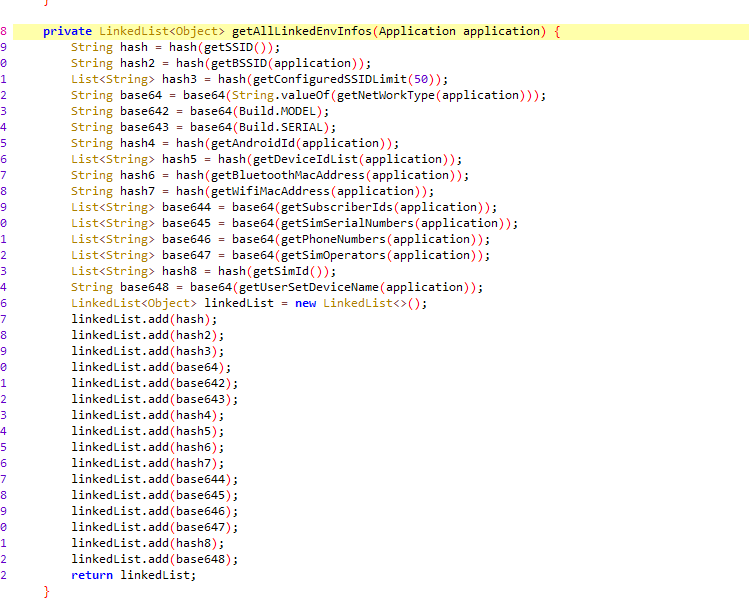749x603 pixels.
Task: Click Build.MODEL reference
Action: (x=278, y=111)
